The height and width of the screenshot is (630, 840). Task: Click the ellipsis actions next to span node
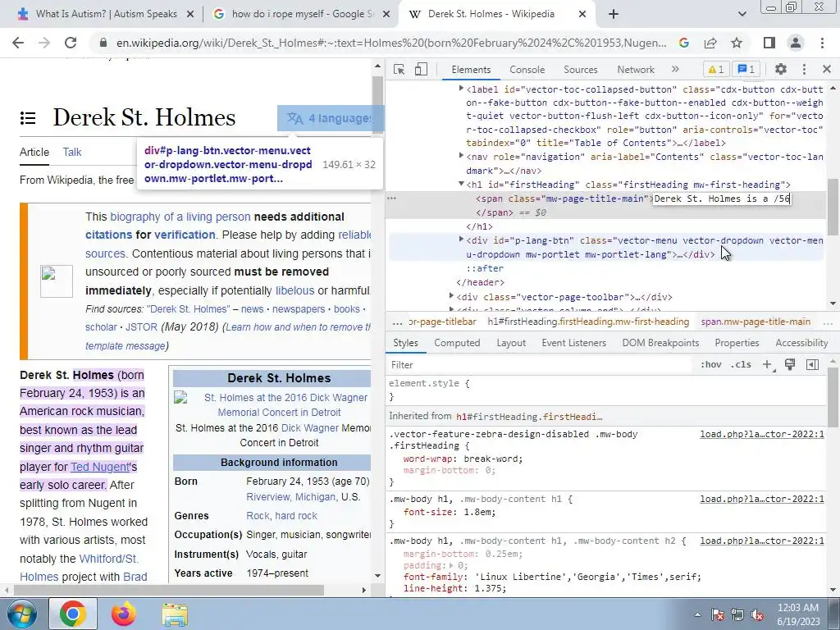(391, 199)
